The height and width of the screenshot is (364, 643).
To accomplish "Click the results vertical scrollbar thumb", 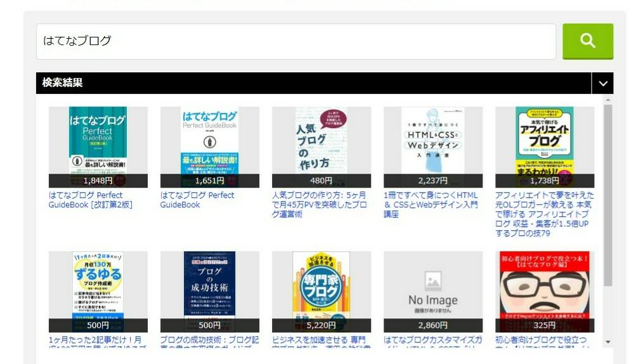I will click(607, 195).
